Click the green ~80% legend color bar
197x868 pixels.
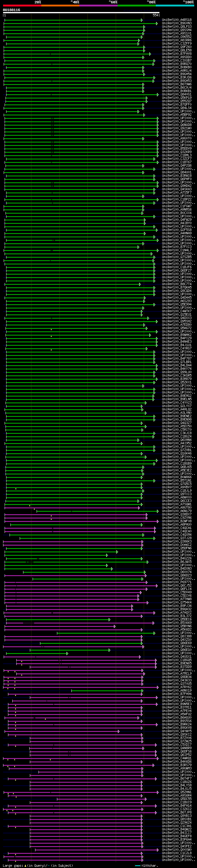[137, 6]
